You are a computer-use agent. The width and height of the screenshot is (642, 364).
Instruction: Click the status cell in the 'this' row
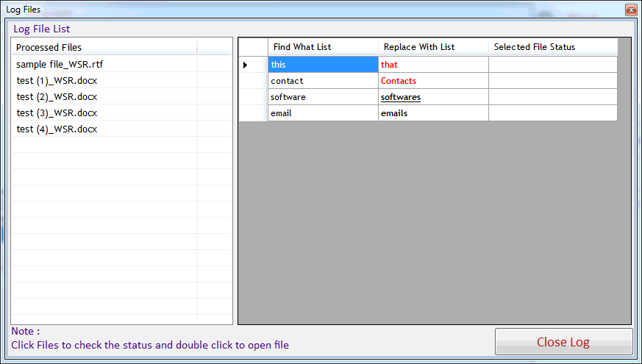553,64
